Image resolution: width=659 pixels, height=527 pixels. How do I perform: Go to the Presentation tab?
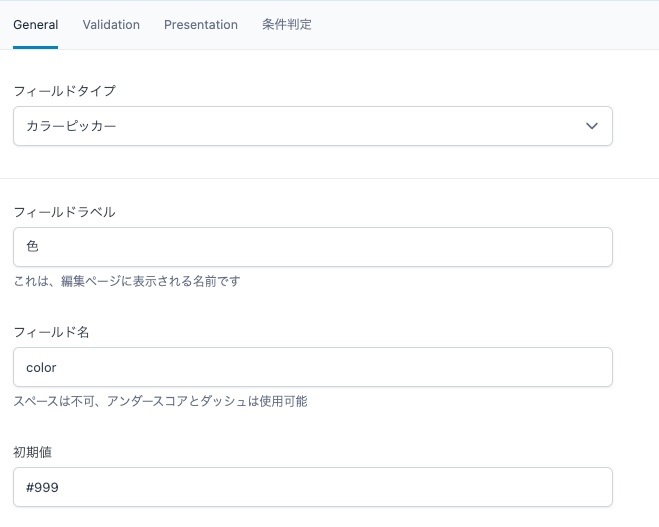pyautogui.click(x=201, y=25)
